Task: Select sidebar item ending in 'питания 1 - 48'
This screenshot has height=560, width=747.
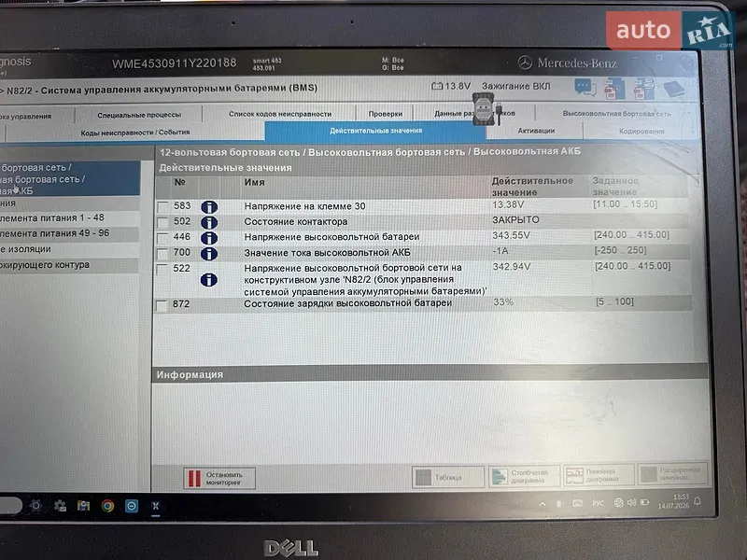Action: coord(69,218)
